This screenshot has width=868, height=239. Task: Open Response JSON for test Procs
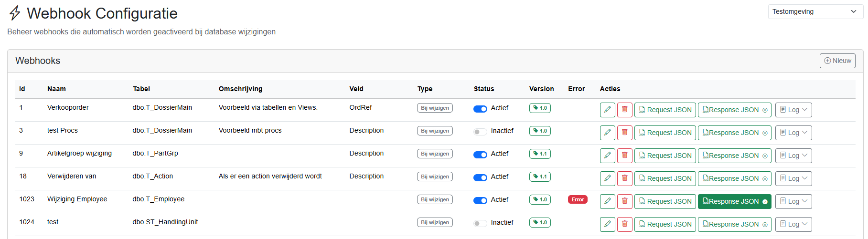click(735, 133)
